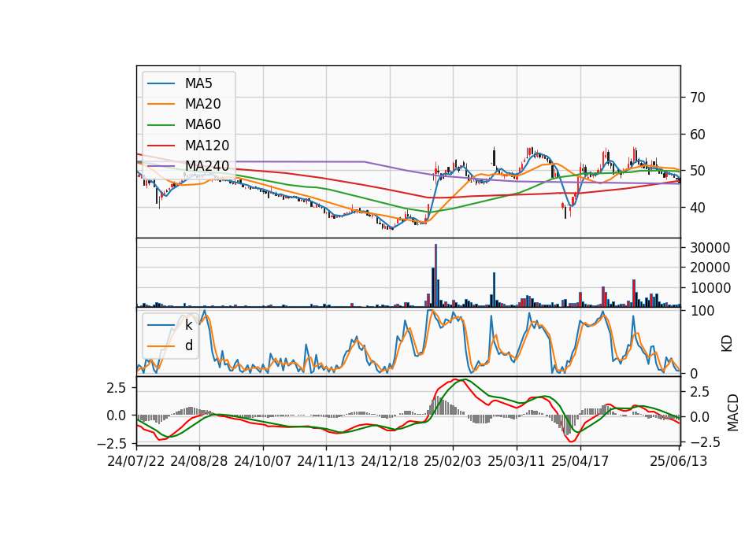Click the blue MA5 legend line sample
Image resolution: width=756 pixels, height=543 pixels.
click(x=161, y=84)
